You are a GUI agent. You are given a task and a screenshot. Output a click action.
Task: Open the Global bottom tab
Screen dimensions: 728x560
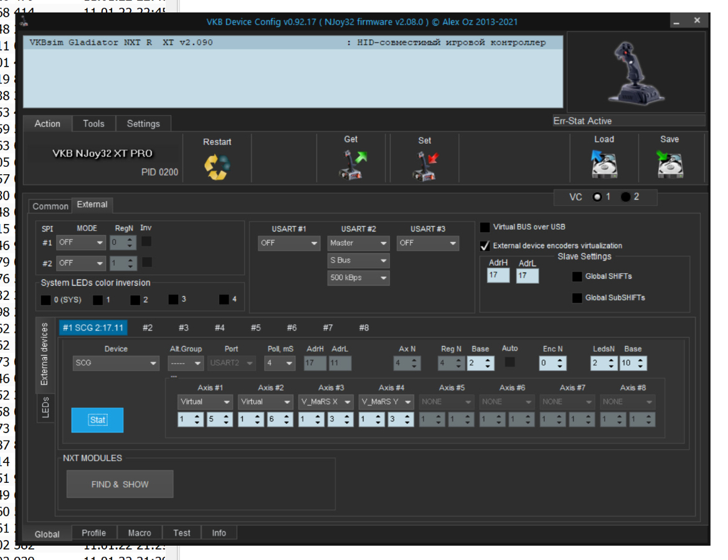(x=47, y=534)
